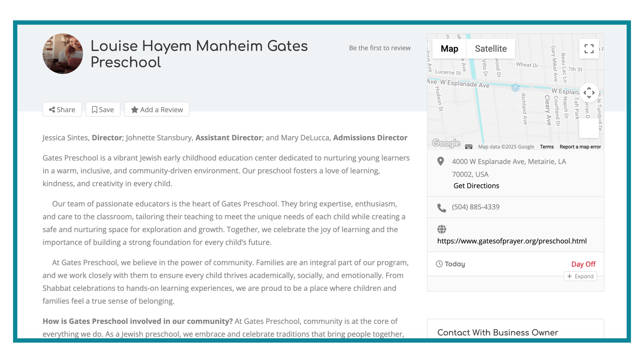Viewport: 644px width, 363px height.
Task: Click the Share button
Action: coord(62,110)
